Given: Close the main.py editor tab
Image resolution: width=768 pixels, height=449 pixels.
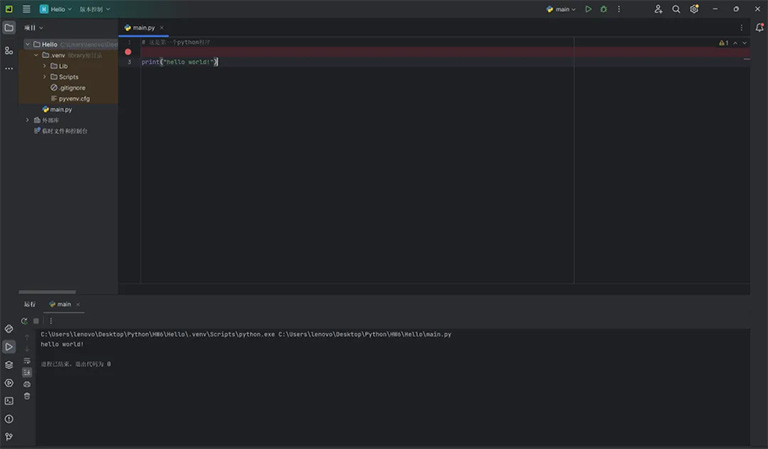Looking at the screenshot, I should (x=162, y=27).
